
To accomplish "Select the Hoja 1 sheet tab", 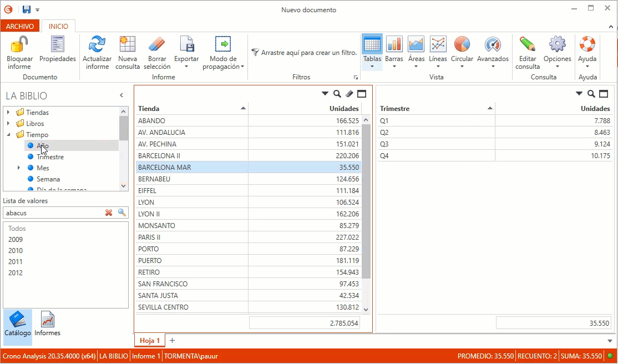I will 150,340.
